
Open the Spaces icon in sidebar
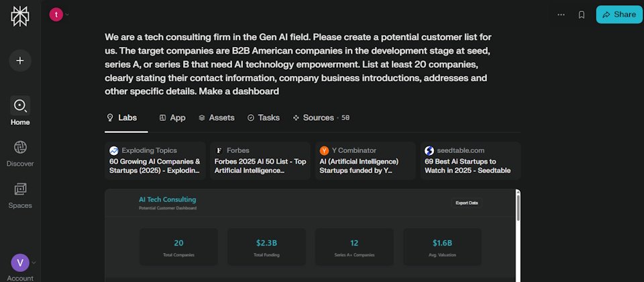coord(20,189)
